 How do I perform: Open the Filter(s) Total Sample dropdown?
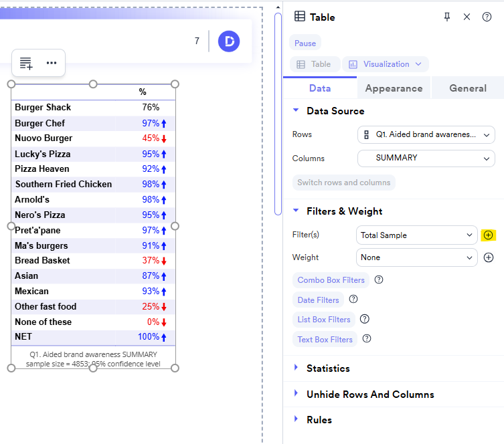416,235
